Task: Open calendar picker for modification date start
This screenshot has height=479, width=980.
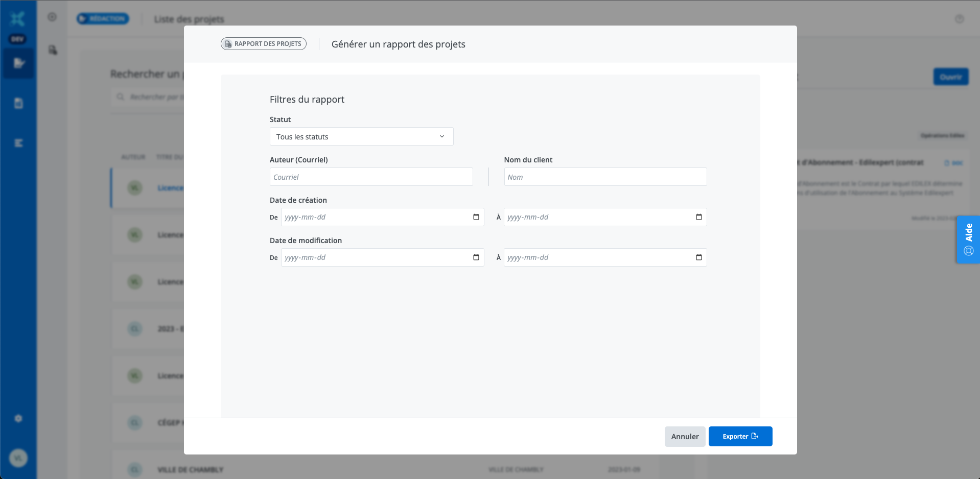Action: (476, 257)
